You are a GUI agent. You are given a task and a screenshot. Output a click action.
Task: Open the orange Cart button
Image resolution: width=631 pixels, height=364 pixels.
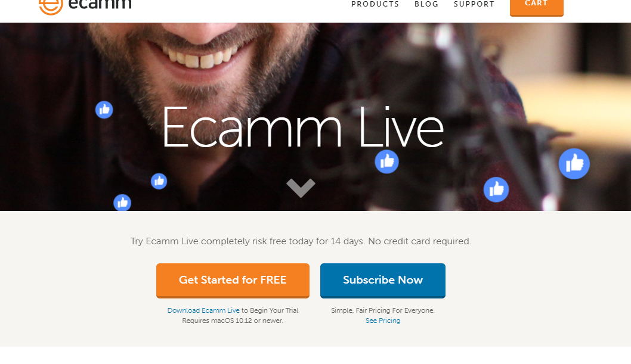coord(536,5)
